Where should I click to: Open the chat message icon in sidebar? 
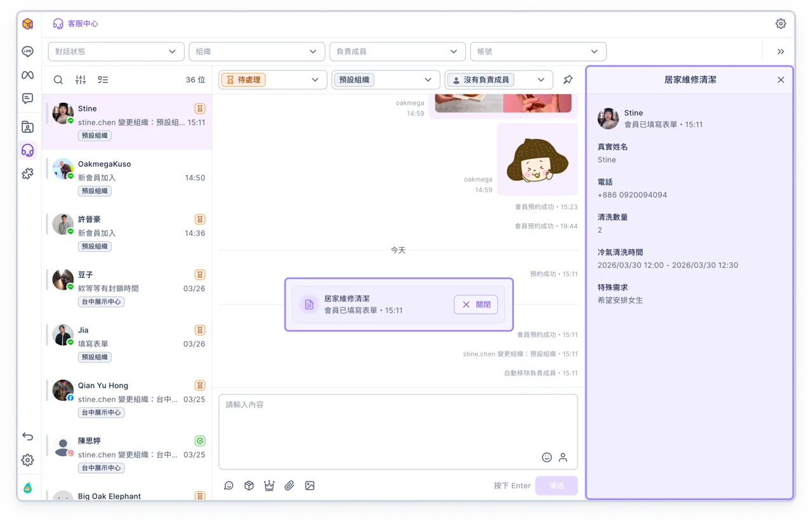[x=27, y=99]
